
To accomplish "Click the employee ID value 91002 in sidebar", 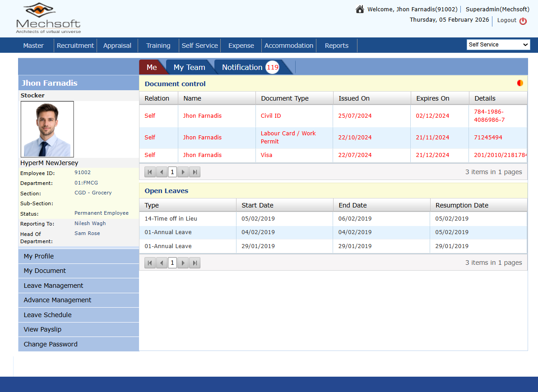I will pyautogui.click(x=83, y=172).
